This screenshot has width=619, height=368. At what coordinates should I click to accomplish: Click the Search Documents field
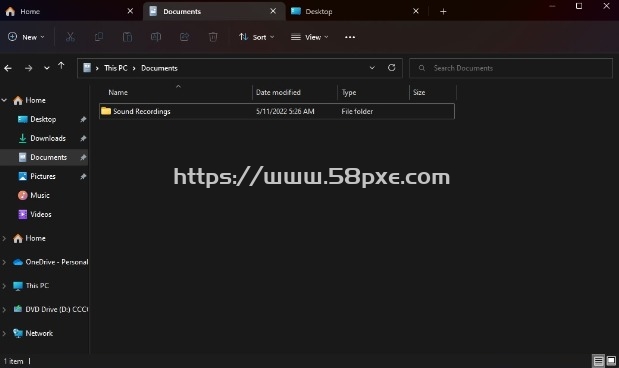point(511,68)
